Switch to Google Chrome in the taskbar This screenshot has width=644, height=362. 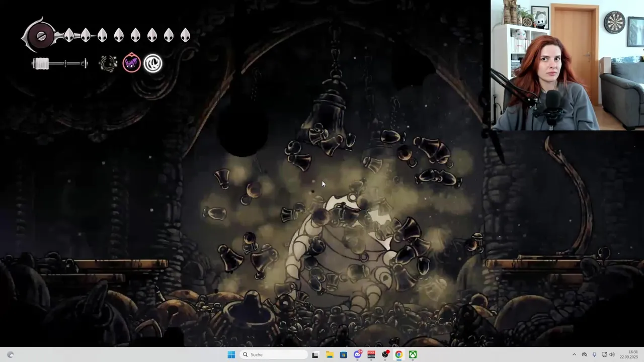pyautogui.click(x=398, y=354)
